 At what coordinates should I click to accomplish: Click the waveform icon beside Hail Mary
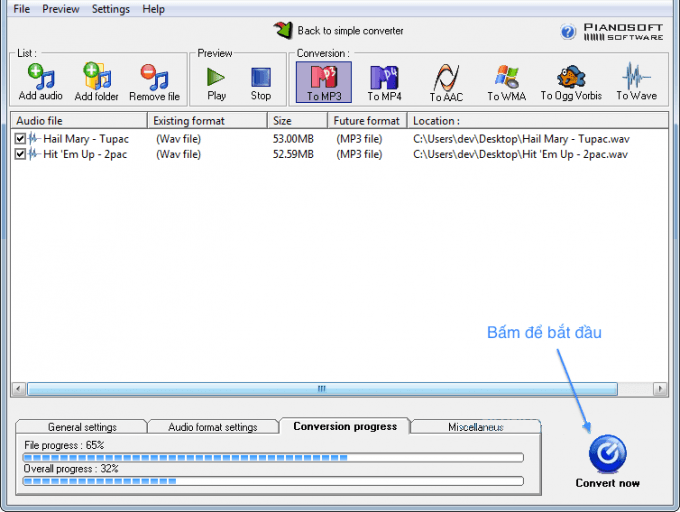pyautogui.click(x=34, y=139)
